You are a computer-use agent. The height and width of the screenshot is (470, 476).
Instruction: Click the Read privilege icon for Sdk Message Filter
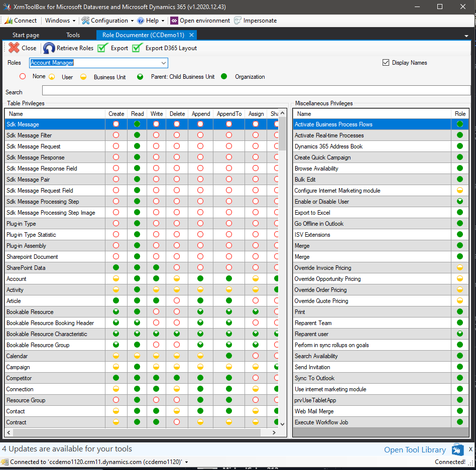pyautogui.click(x=137, y=135)
